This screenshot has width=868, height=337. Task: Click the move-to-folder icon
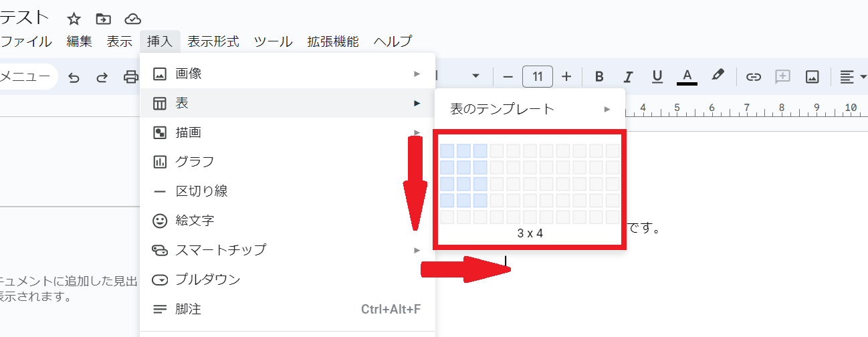(103, 19)
